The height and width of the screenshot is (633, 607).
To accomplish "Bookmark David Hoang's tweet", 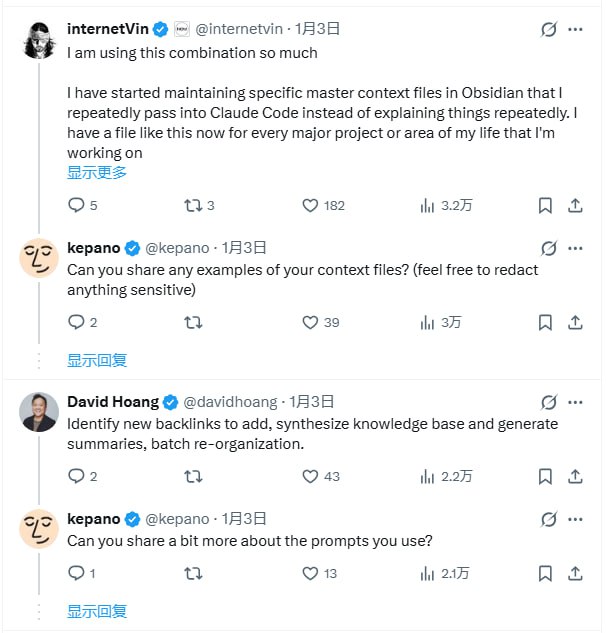I will pyautogui.click(x=545, y=476).
